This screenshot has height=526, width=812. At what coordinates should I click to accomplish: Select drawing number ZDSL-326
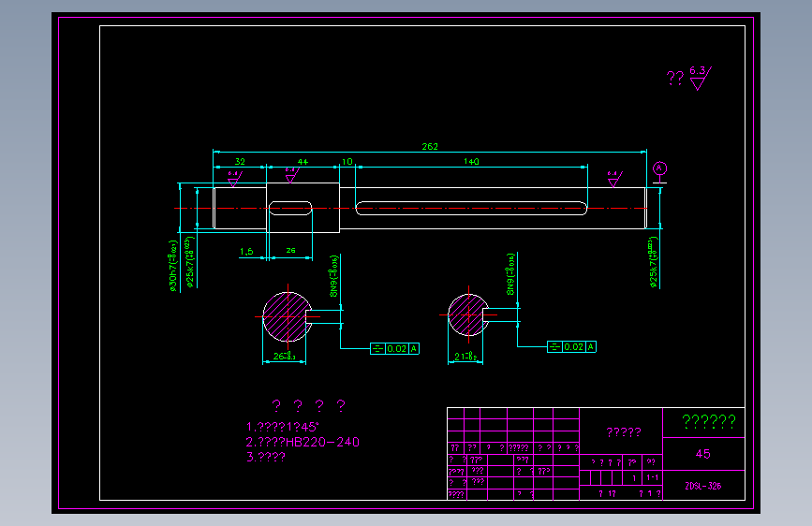tap(702, 486)
